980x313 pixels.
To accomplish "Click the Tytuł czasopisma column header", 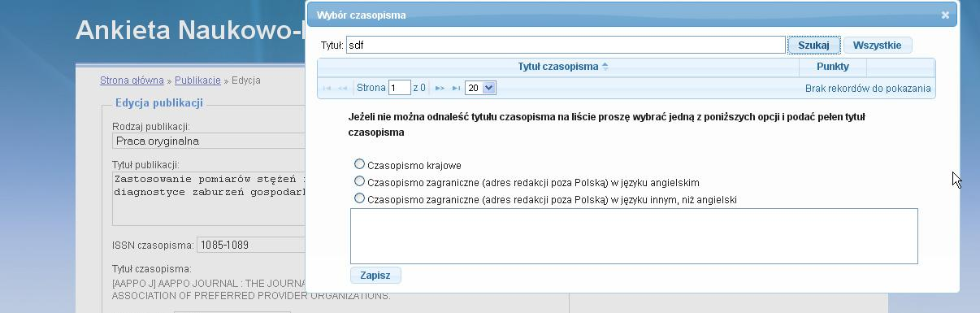I will pos(557,67).
